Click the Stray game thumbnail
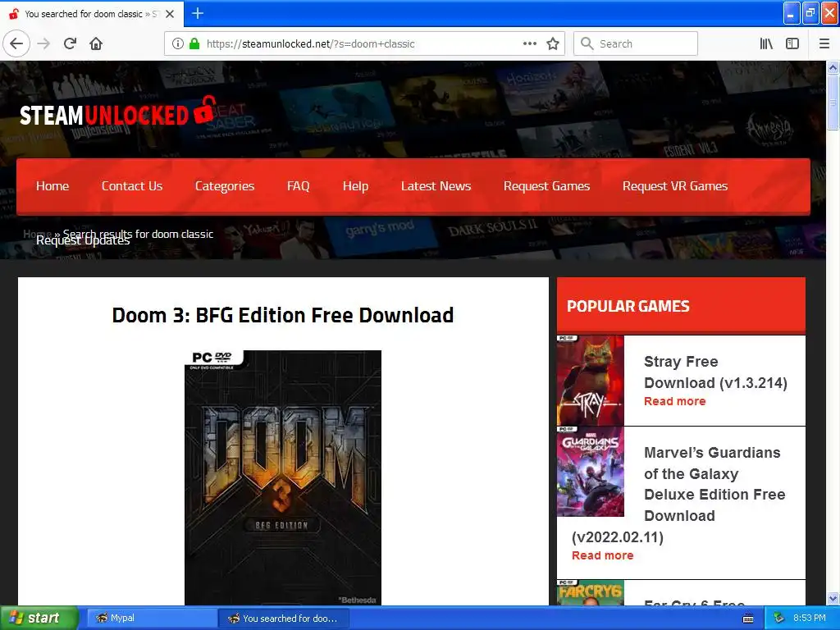The image size is (840, 630). [591, 381]
